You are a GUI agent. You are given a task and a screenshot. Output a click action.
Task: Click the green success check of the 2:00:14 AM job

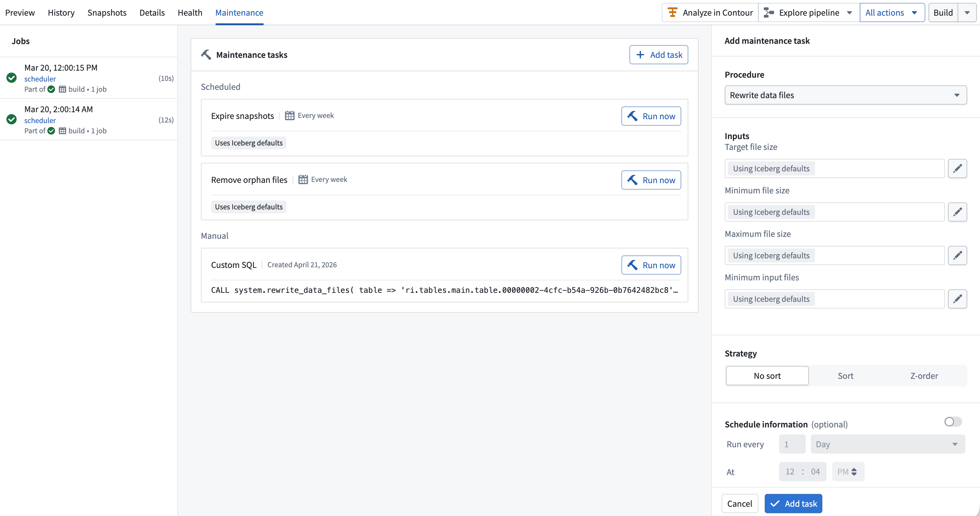click(x=12, y=119)
